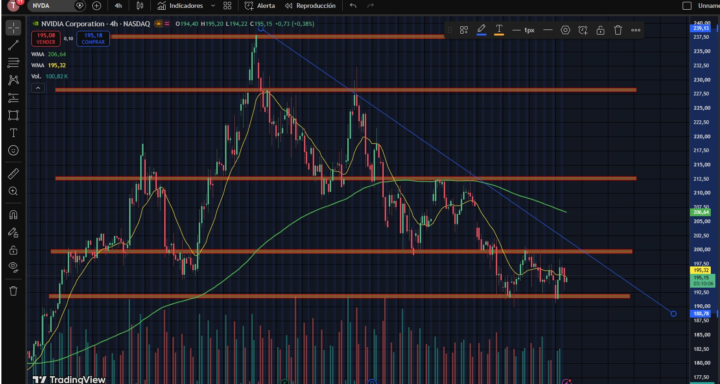Click the TradingView logo
Viewport: 720px width, 384px height.
click(x=69, y=379)
